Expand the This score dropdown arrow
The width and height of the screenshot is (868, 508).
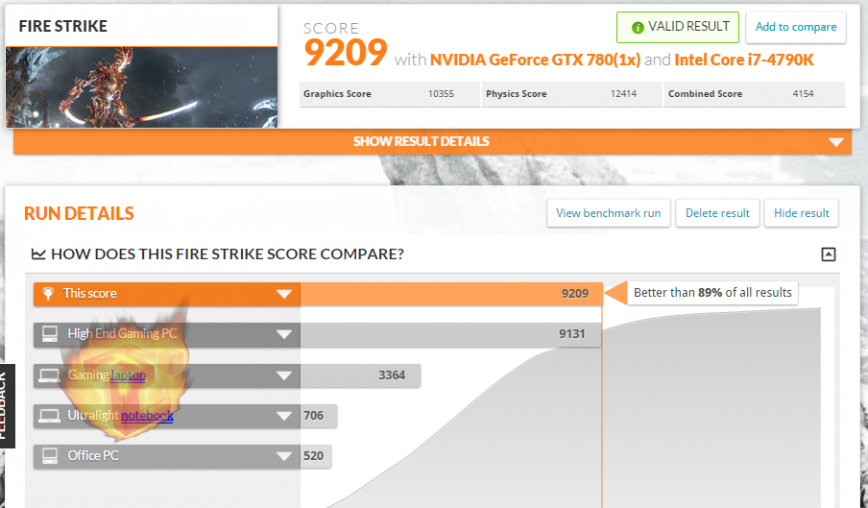pos(284,294)
